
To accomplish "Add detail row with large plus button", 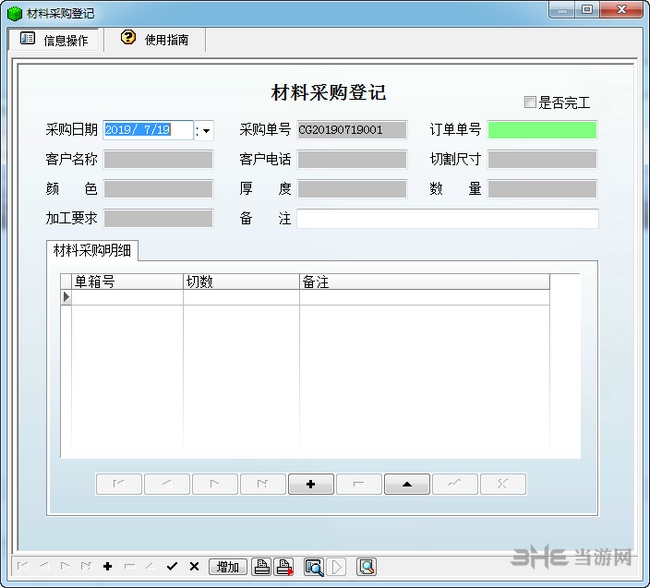I will coord(311,484).
